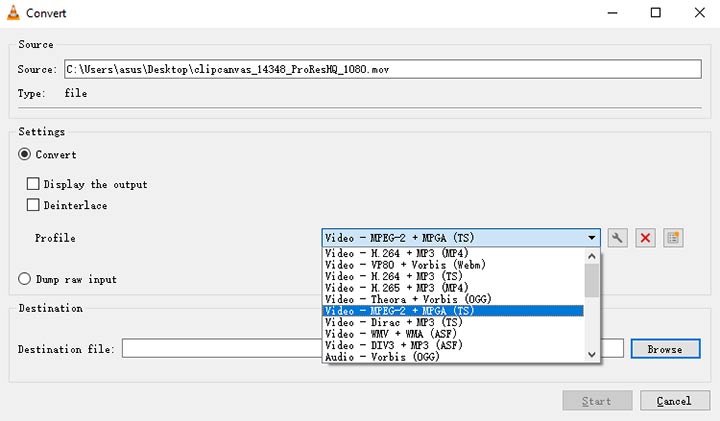
Task: Choose Video - Dirac + MP3 (TS) profile
Action: [453, 322]
